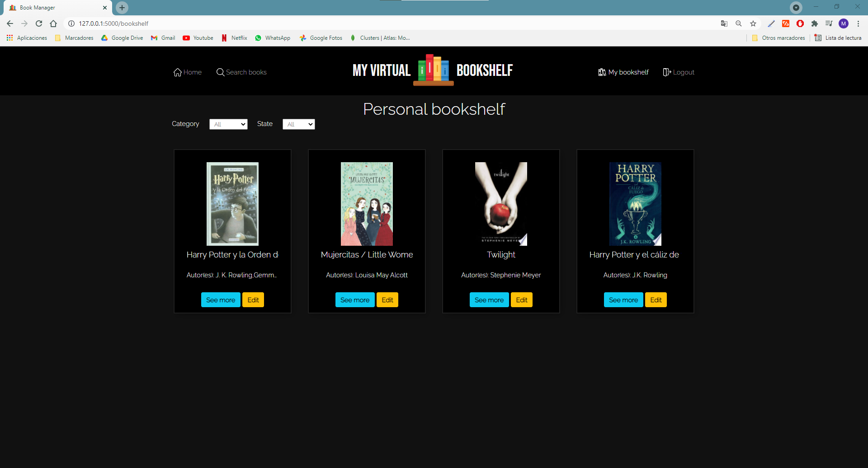Click Harry Potter Cáliz de Fuego cover

pyautogui.click(x=635, y=204)
